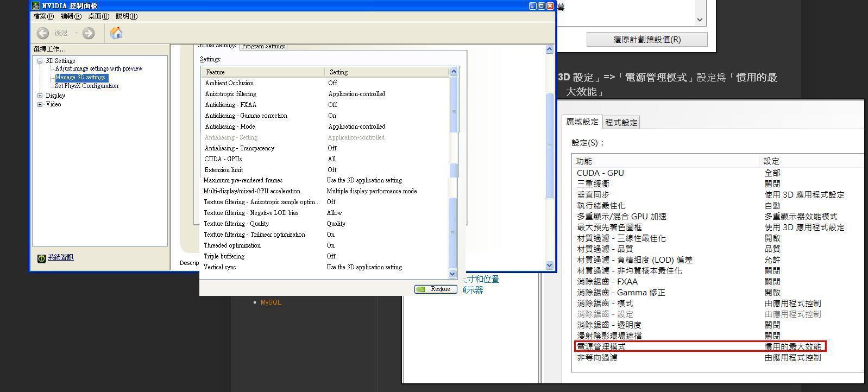Collapse the 3D Settings tree node
This screenshot has height=392, width=868.
point(40,61)
